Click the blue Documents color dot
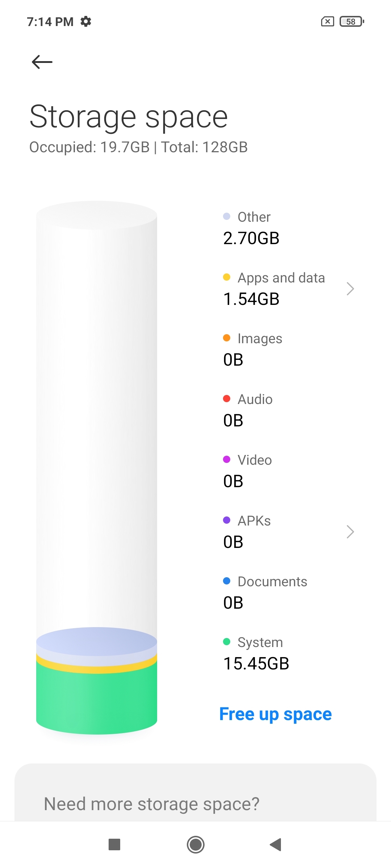Screen dimensions: 391x868 click(227, 581)
